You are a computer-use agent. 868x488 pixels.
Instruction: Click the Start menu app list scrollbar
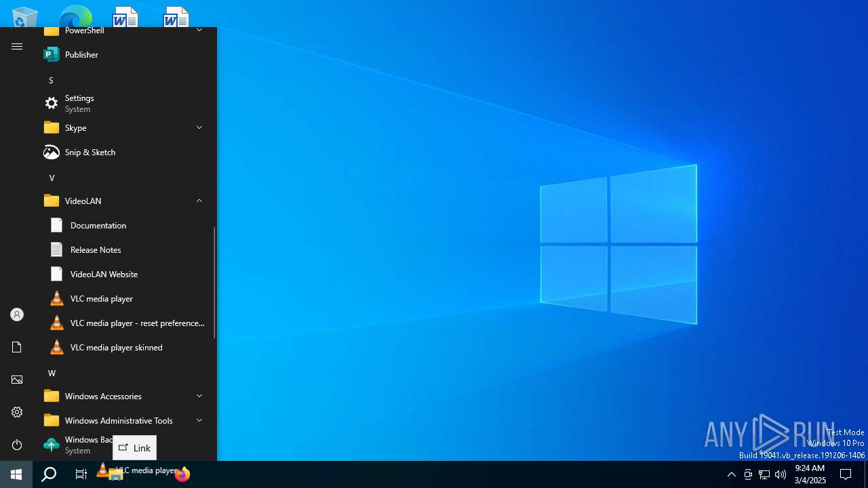(214, 283)
